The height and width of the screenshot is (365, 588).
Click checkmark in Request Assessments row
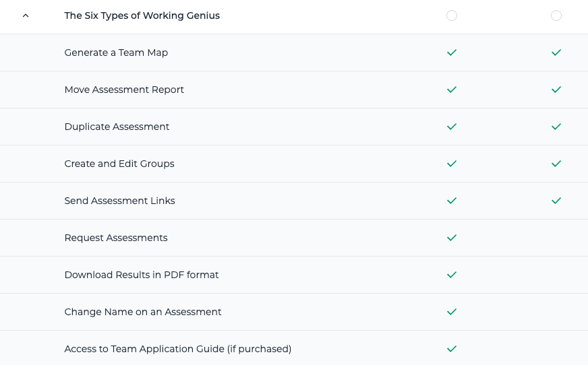(x=452, y=238)
